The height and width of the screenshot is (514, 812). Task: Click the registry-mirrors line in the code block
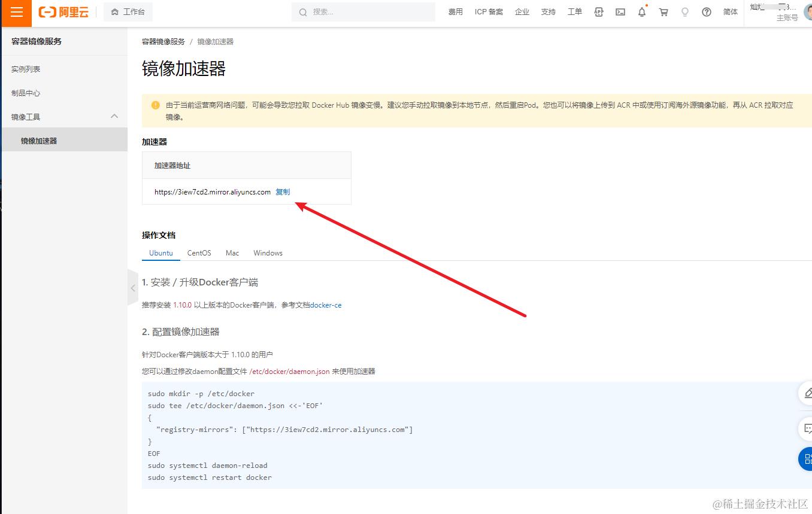[284, 430]
